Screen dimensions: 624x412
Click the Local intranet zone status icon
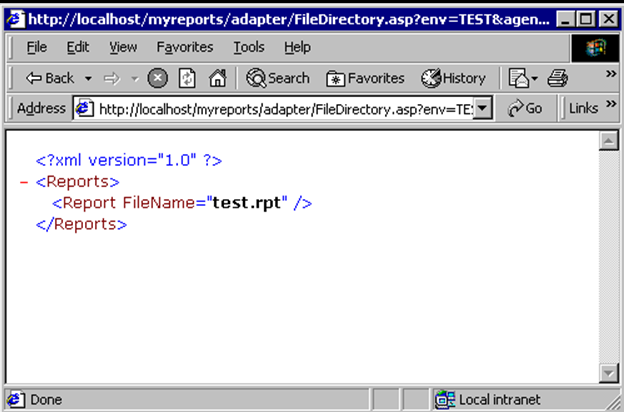coord(445,400)
